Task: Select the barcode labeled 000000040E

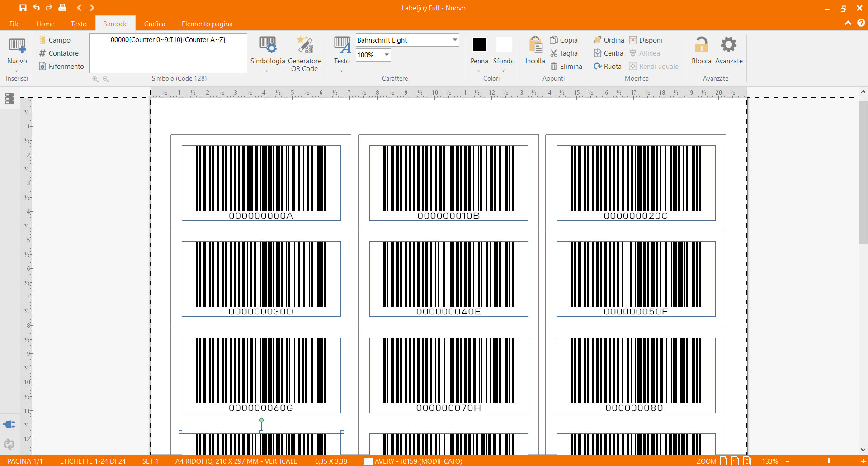Action: tap(448, 279)
